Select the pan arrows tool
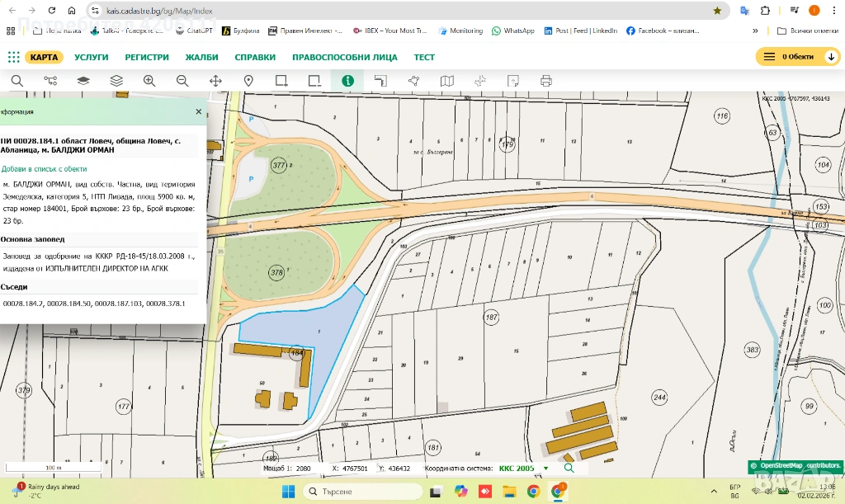This screenshot has width=845, height=504. point(215,81)
